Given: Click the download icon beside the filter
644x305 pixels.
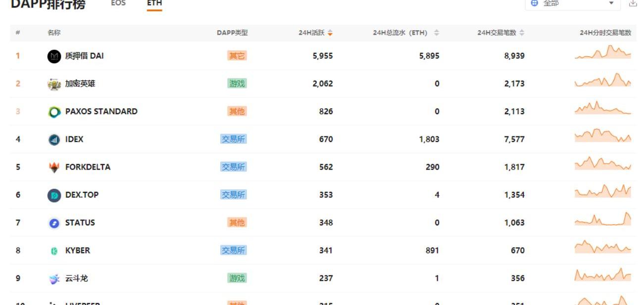Looking at the screenshot, I should coord(633,3).
